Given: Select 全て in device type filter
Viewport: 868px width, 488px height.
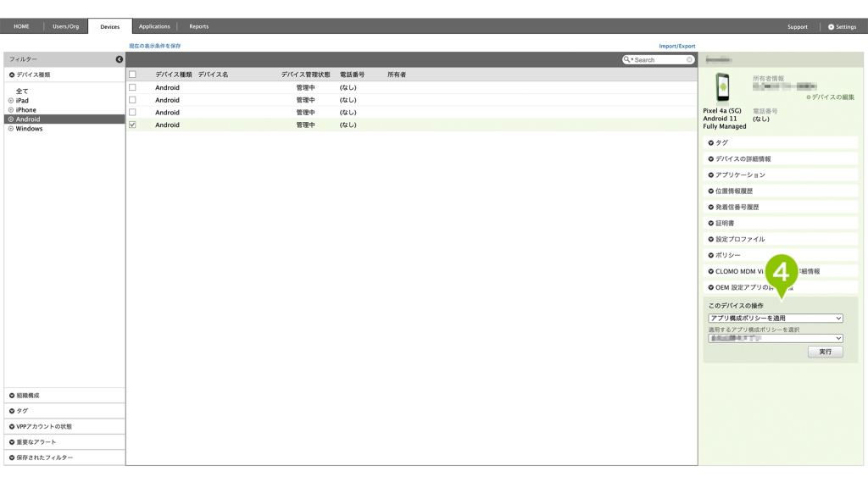Looking at the screenshot, I should point(21,91).
